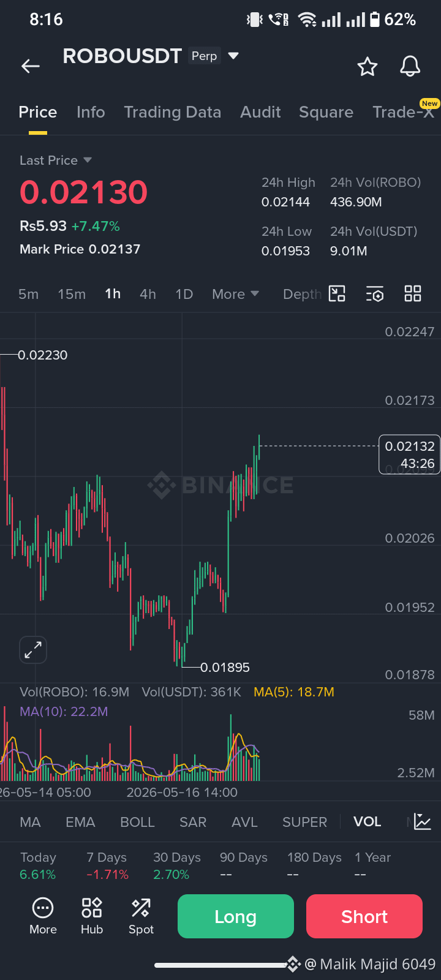Image resolution: width=441 pixels, height=980 pixels.
Task: Tap the 24h High value 0.02144
Action: (286, 202)
